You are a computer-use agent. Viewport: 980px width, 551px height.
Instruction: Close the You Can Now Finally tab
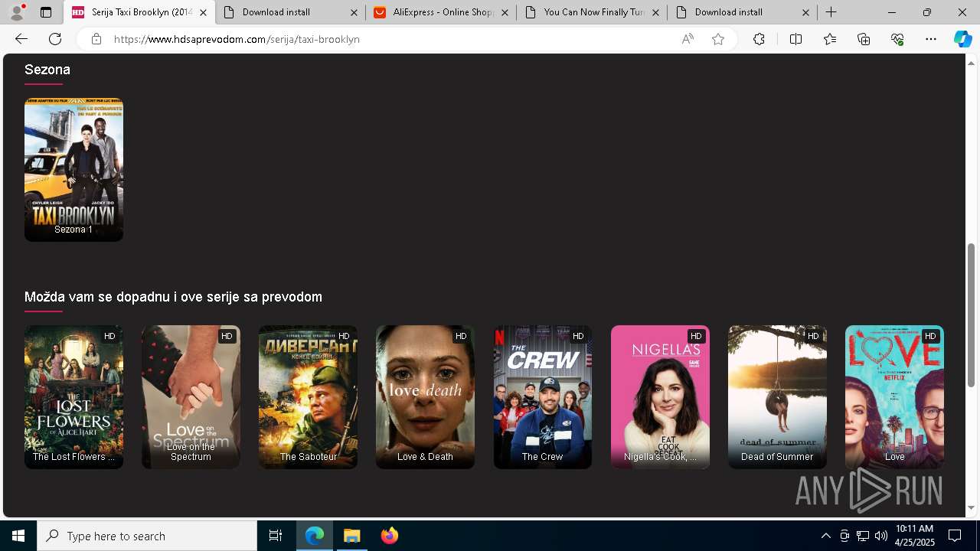[655, 12]
